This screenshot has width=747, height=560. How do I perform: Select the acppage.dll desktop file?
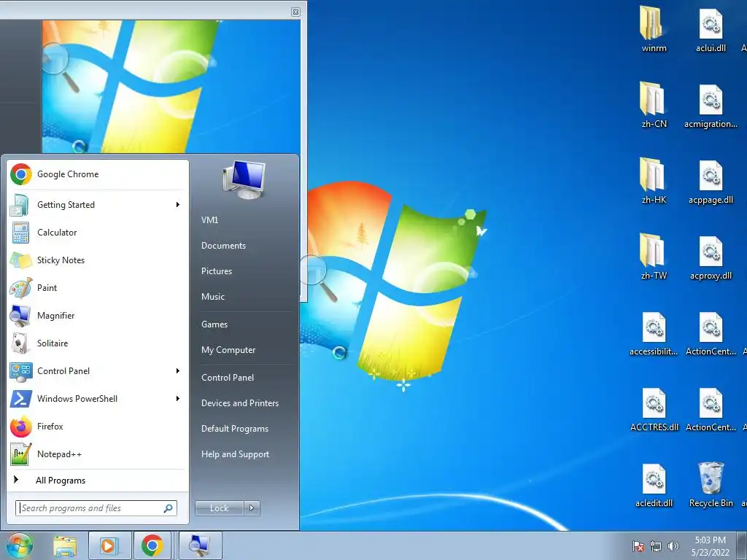pyautogui.click(x=711, y=181)
